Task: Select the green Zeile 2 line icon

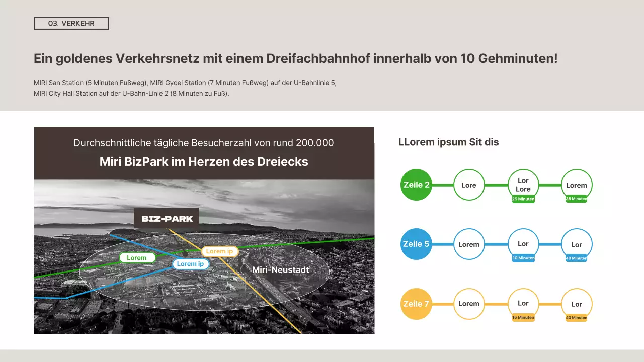Action: [416, 185]
